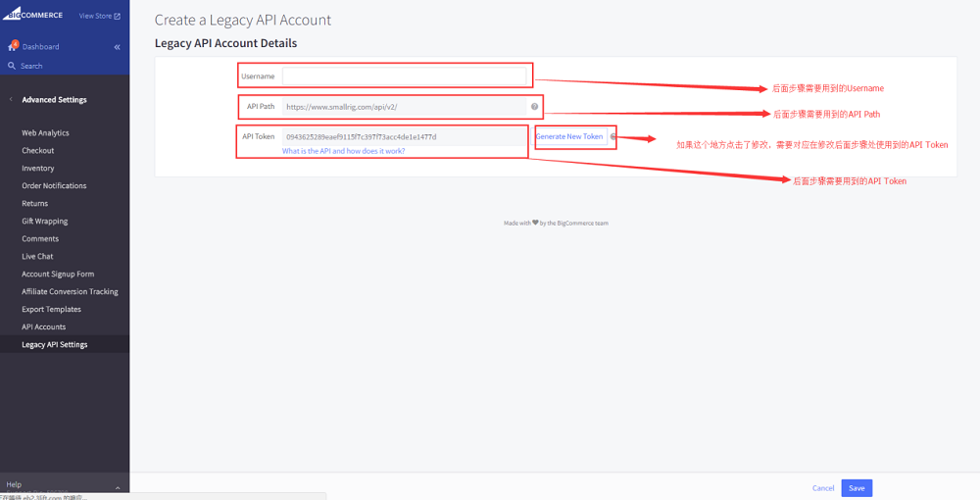Click Generate New Token
980x500 pixels.
tap(569, 136)
